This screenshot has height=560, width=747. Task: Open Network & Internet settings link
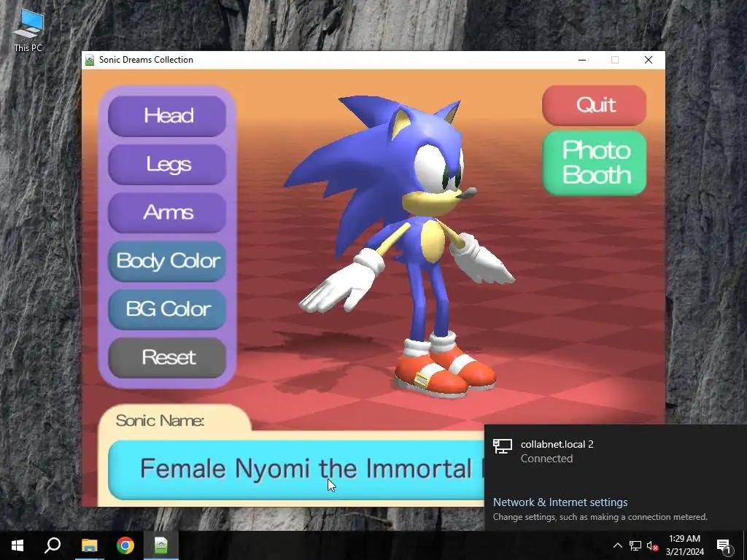[x=560, y=502]
